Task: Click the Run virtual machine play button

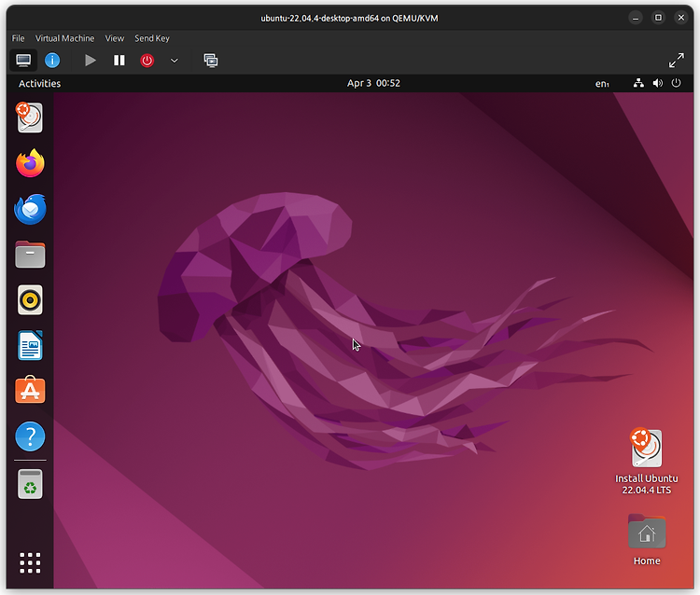Action: pos(91,61)
